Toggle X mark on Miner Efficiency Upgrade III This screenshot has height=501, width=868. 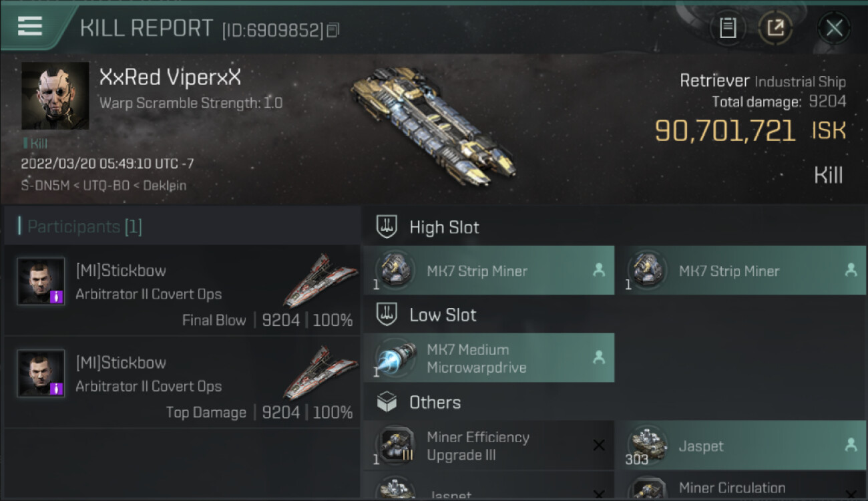[599, 446]
